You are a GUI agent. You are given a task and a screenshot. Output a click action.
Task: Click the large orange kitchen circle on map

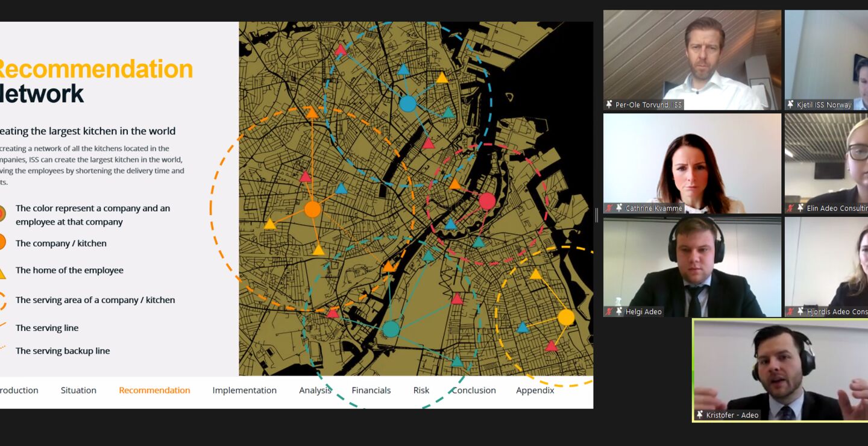[312, 209]
